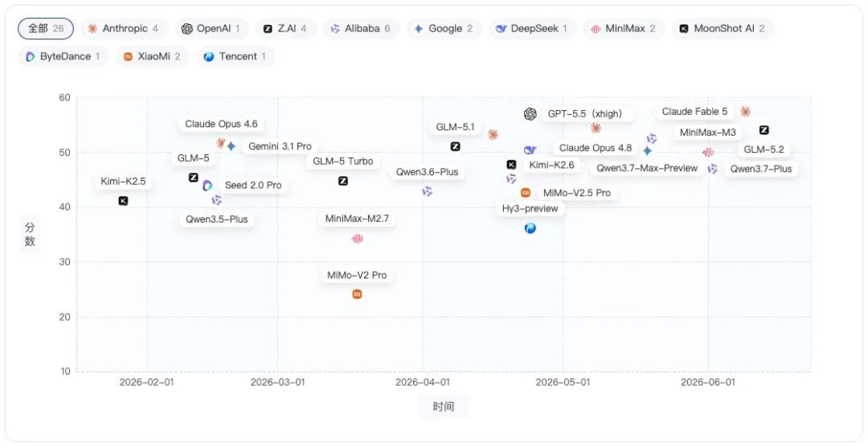Toggle the XiaoMi vendor filter
868x446 pixels.
click(152, 56)
